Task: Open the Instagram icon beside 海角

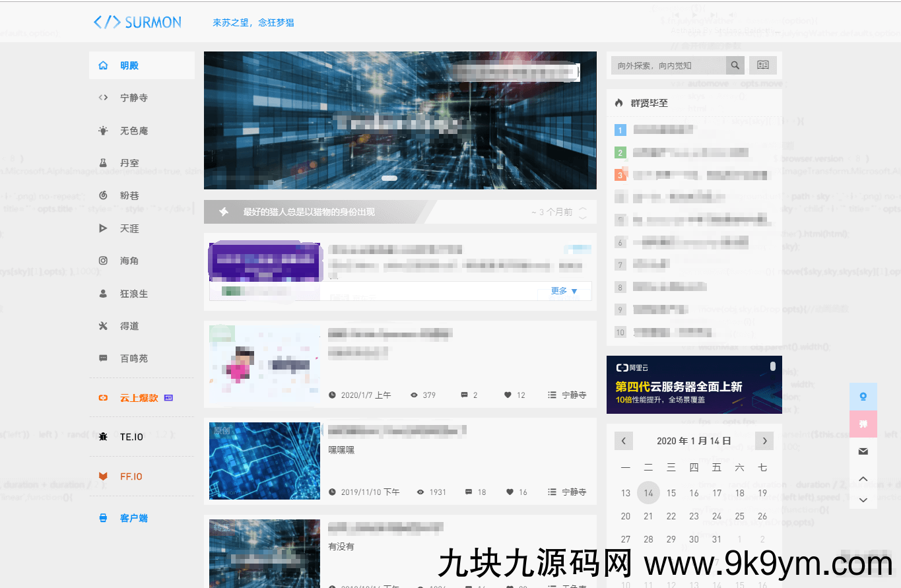Action: point(103,261)
